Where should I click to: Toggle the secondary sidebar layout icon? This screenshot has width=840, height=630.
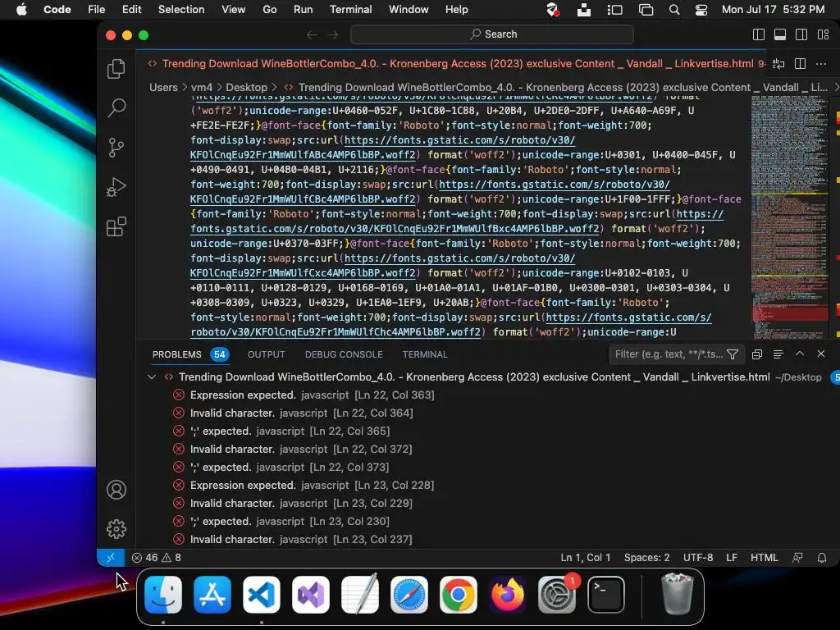click(801, 34)
